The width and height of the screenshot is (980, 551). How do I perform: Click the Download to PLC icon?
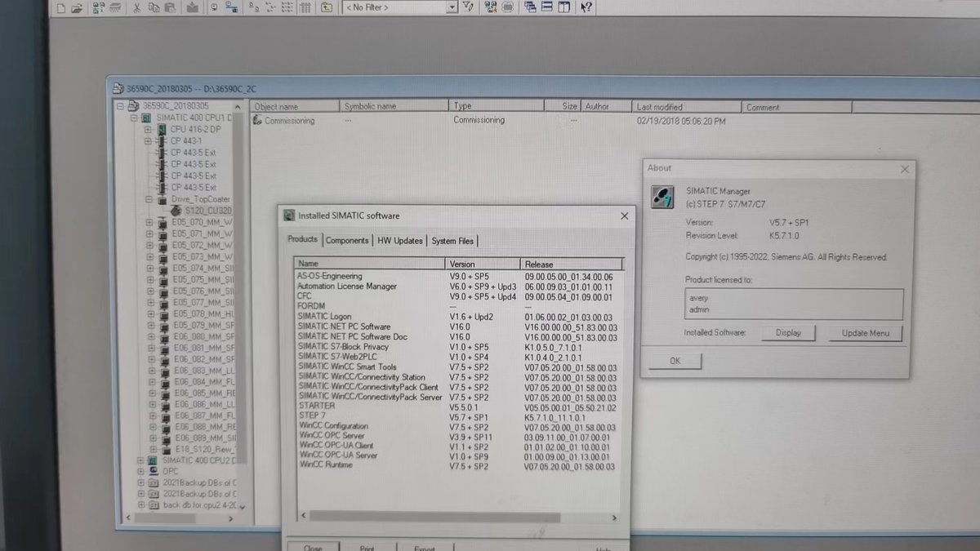192,7
